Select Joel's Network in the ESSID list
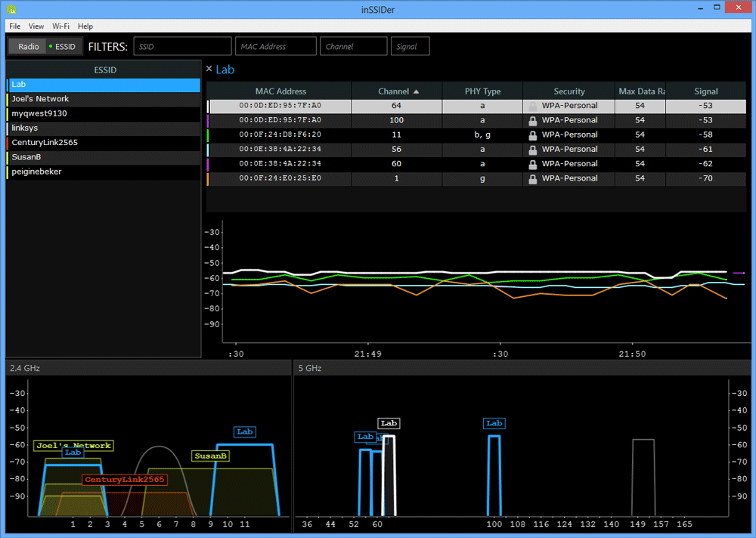The width and height of the screenshot is (756, 538). click(40, 99)
